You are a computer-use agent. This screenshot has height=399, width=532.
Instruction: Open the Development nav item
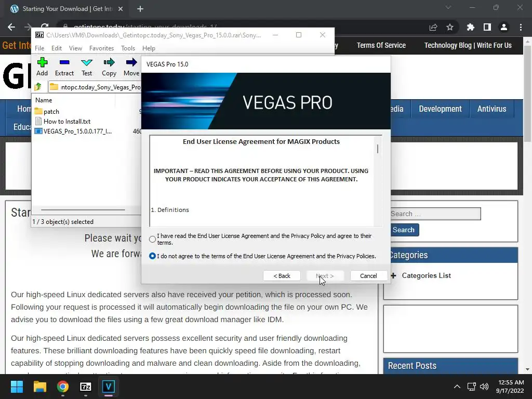(x=440, y=109)
